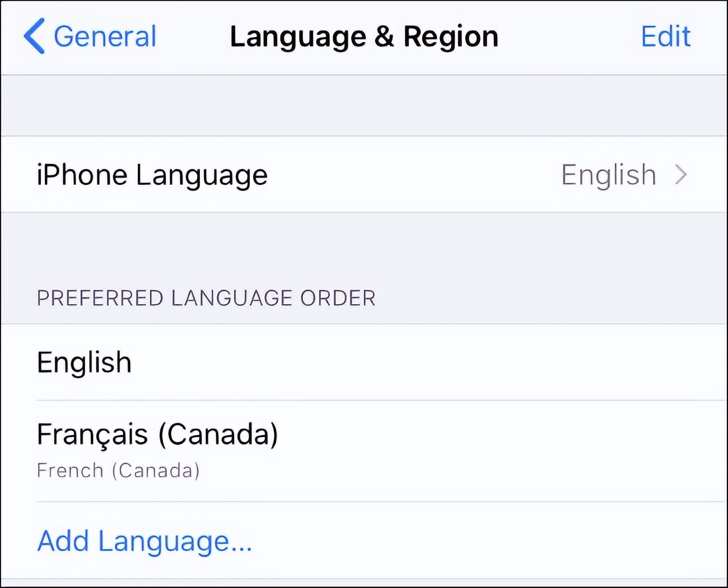Click blank area right of preferred English row
The image size is (728, 588).
[x=448, y=362]
